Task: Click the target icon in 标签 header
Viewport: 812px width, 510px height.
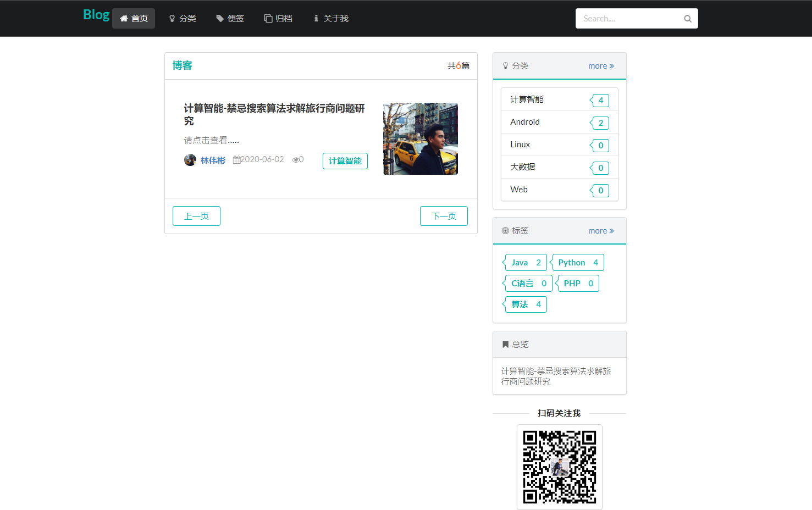Action: (505, 231)
